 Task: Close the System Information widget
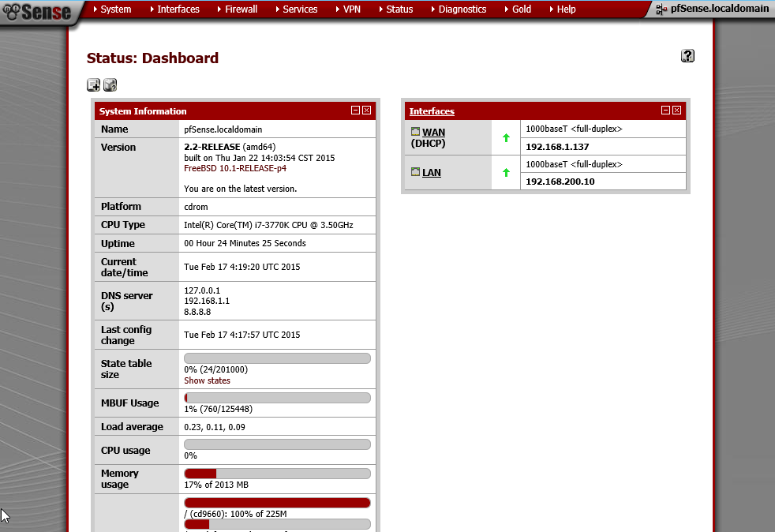coord(367,111)
